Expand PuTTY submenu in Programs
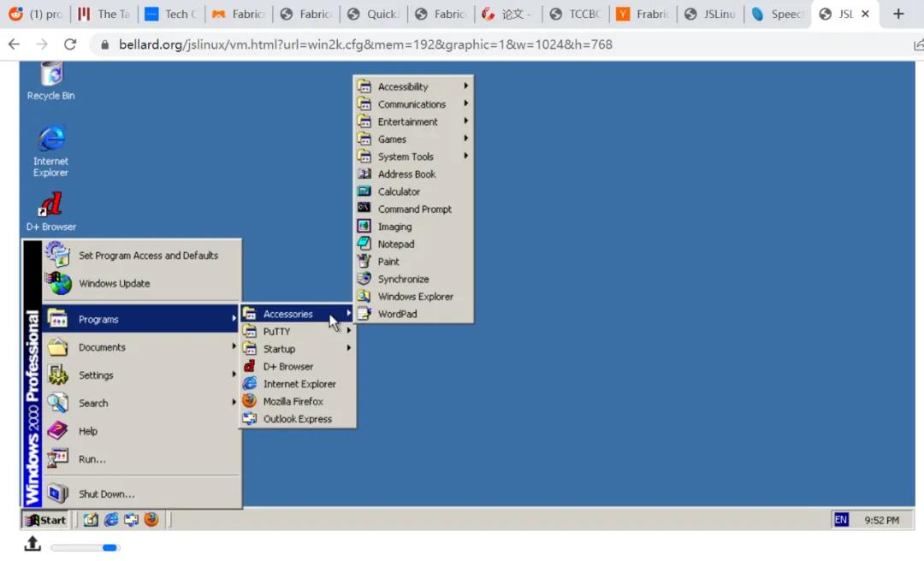The image size is (924, 561). [x=298, y=332]
